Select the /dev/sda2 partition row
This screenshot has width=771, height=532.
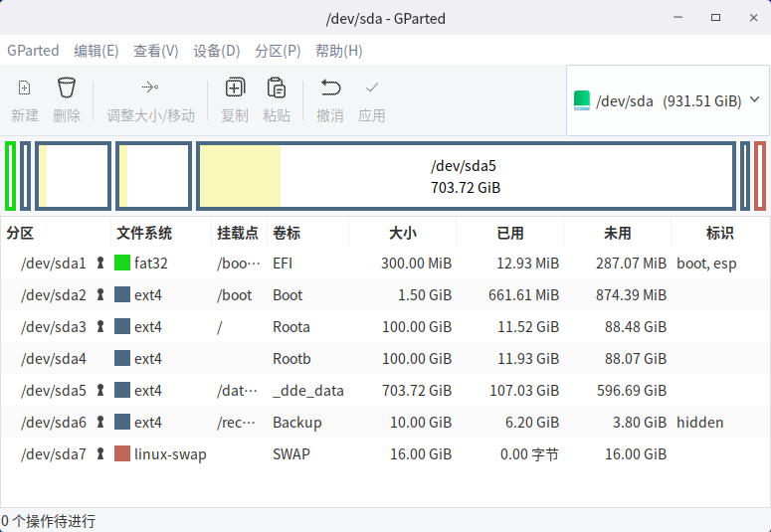[386, 294]
